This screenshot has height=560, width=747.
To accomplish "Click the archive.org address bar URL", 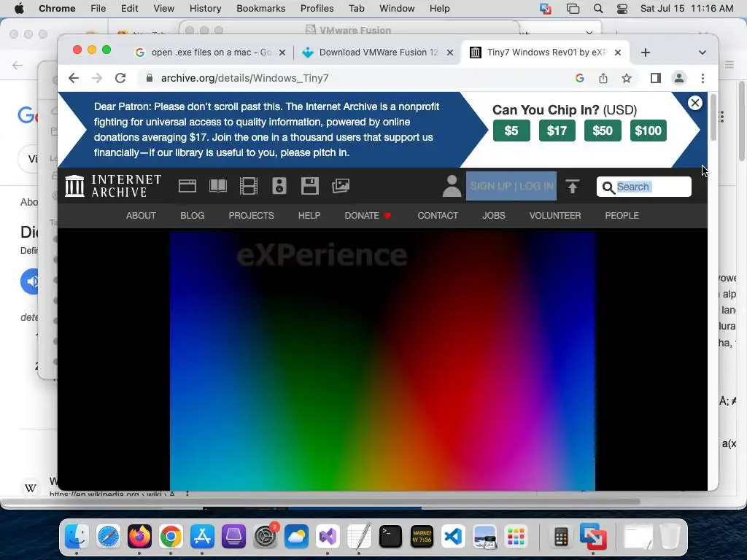I will point(244,78).
